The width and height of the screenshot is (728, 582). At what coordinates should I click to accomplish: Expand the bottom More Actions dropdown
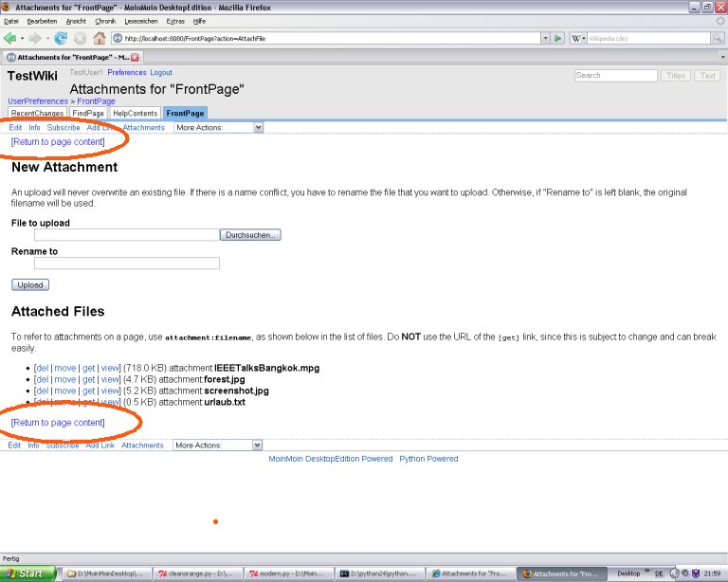(x=218, y=445)
